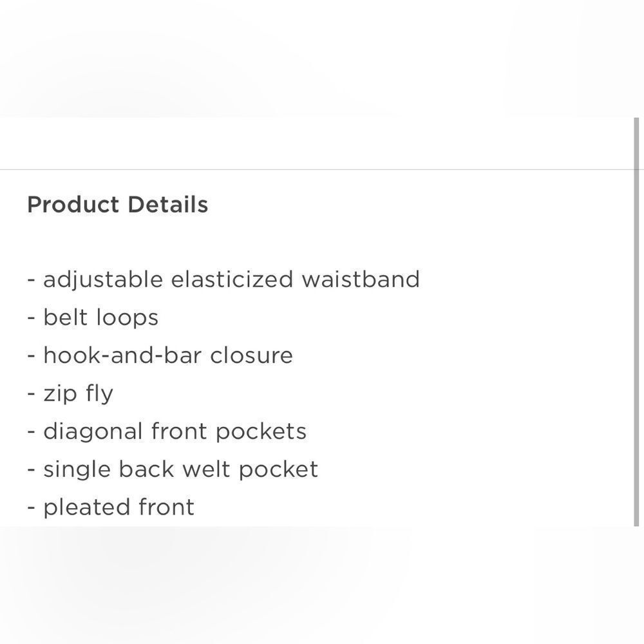Image resolution: width=644 pixels, height=644 pixels.
Task: Click the Product Details heading
Action: (117, 205)
